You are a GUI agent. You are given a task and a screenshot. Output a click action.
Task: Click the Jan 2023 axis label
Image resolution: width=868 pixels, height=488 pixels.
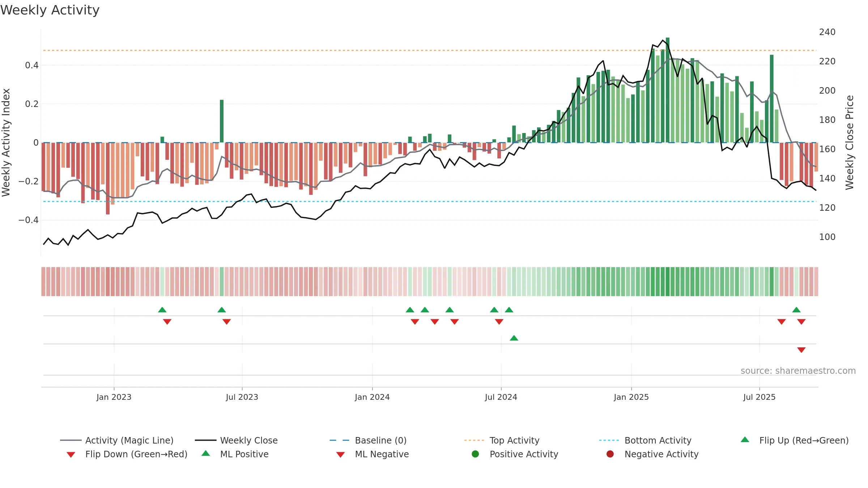[x=114, y=397]
